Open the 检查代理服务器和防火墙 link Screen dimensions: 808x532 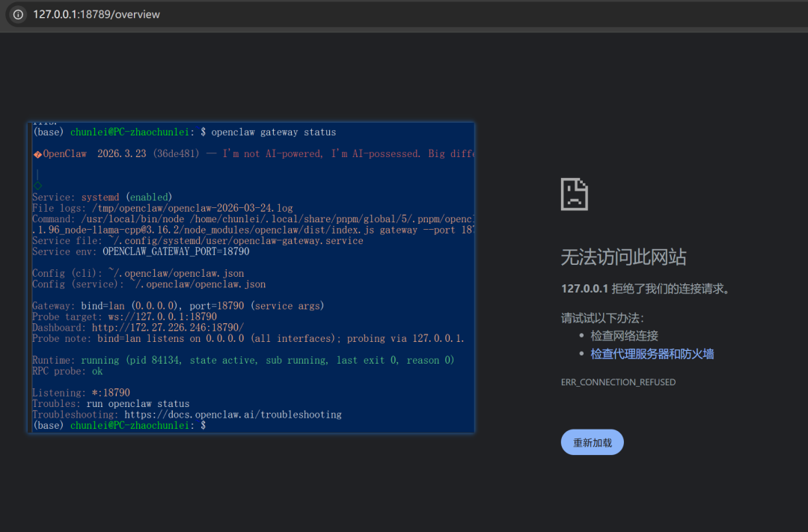(652, 354)
